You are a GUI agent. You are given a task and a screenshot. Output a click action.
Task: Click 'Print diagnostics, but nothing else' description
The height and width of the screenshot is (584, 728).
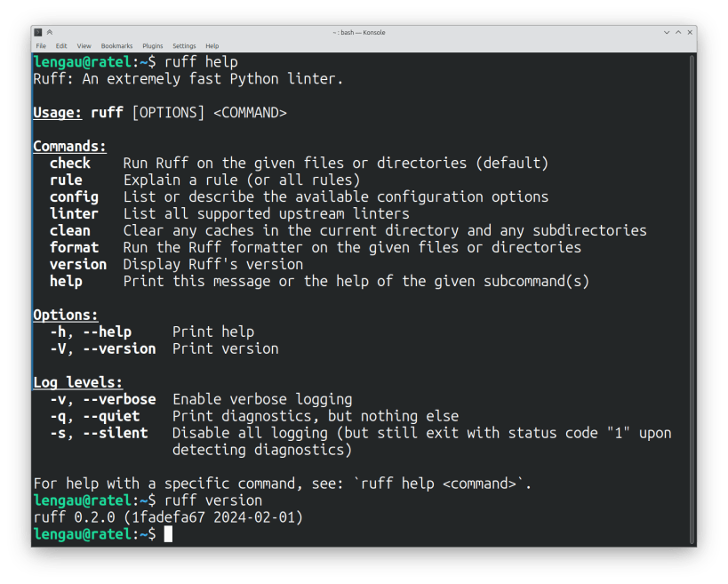316,416
